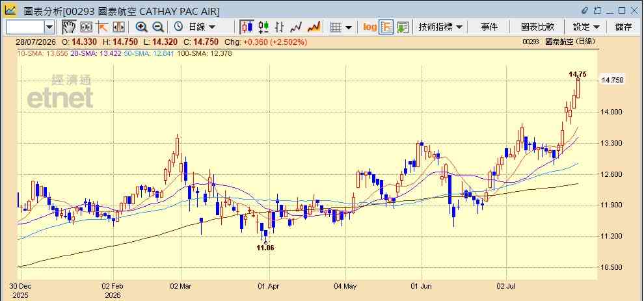This screenshot has width=644, height=301.
Task: Click the 11.06 low price label
Action: (265, 248)
